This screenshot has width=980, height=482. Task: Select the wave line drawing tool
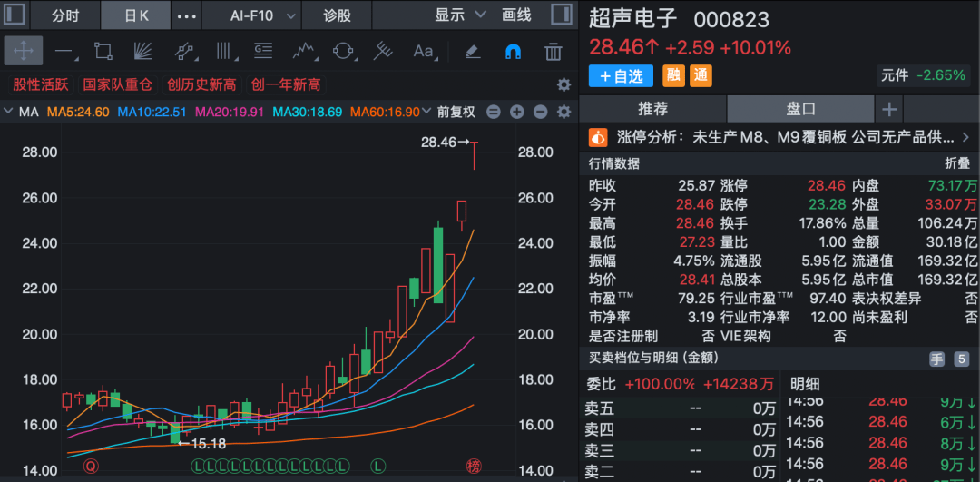(x=304, y=51)
